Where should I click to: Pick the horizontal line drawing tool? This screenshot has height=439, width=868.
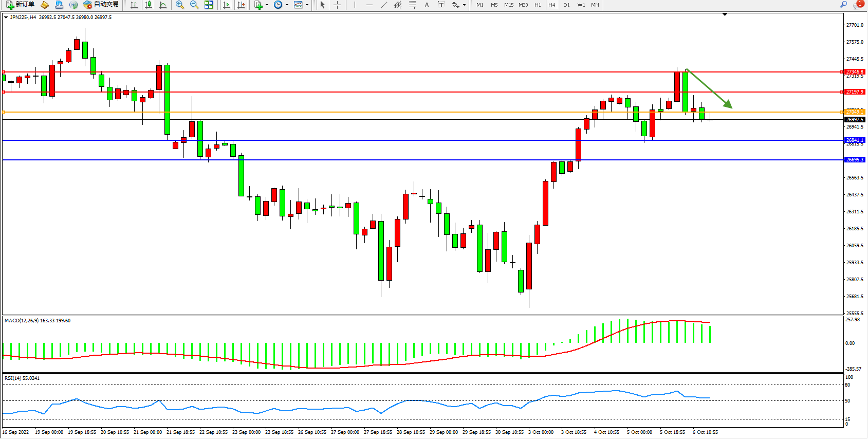[x=369, y=5]
